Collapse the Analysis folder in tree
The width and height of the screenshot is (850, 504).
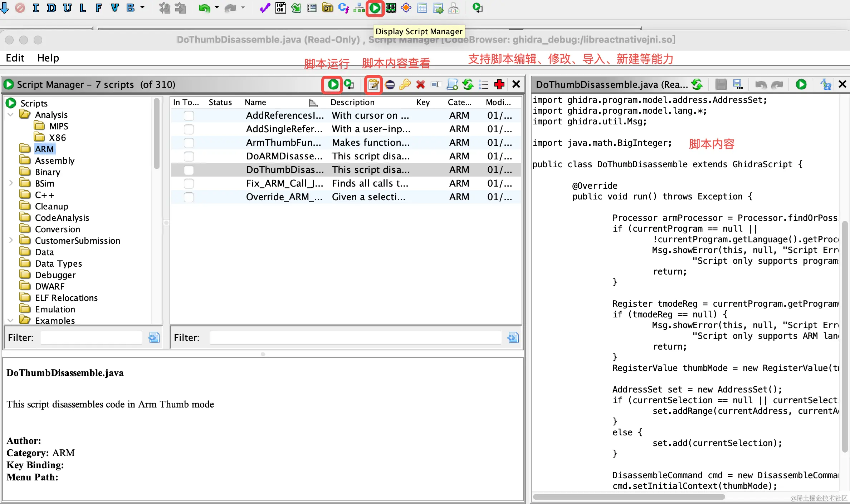coord(11,115)
